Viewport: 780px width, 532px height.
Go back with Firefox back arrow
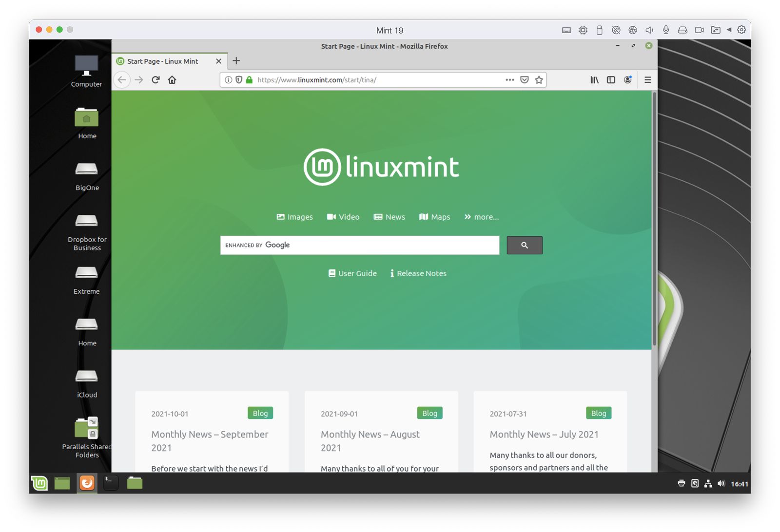tap(122, 80)
